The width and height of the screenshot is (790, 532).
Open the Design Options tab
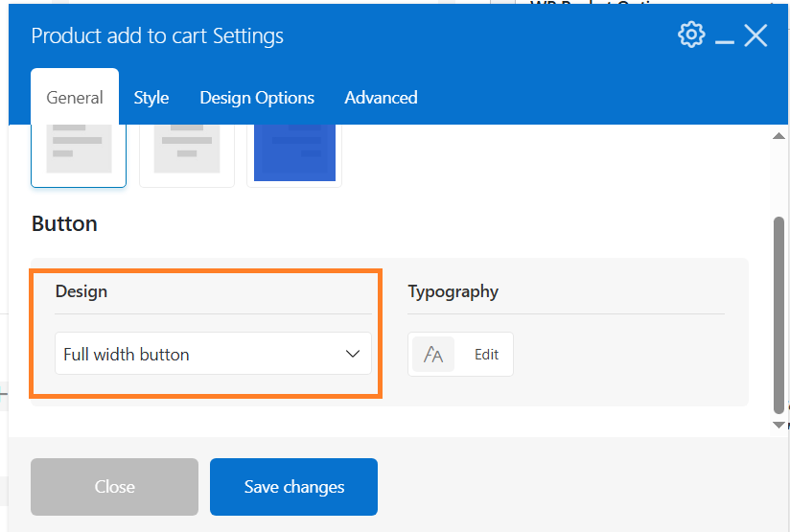tap(257, 98)
